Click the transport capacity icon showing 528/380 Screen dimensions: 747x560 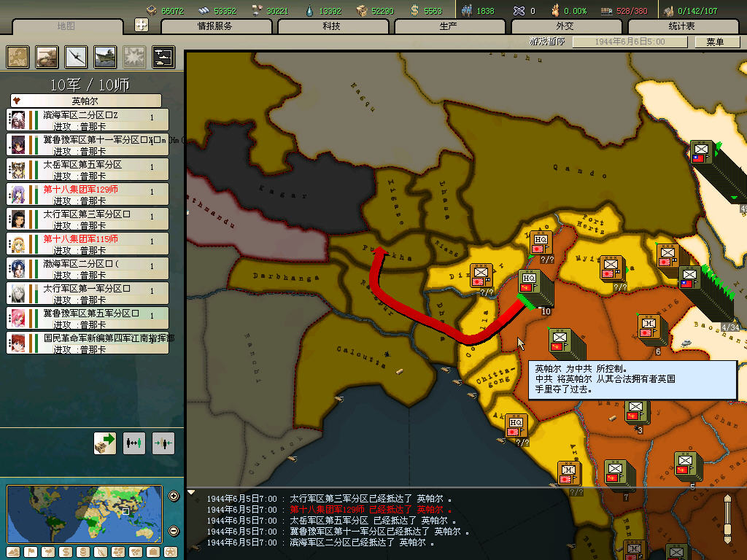pyautogui.click(x=606, y=10)
